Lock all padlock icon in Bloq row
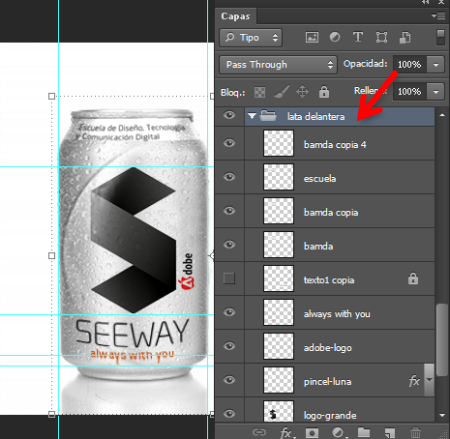Image resolution: width=450 pixels, height=439 pixels. point(324,91)
